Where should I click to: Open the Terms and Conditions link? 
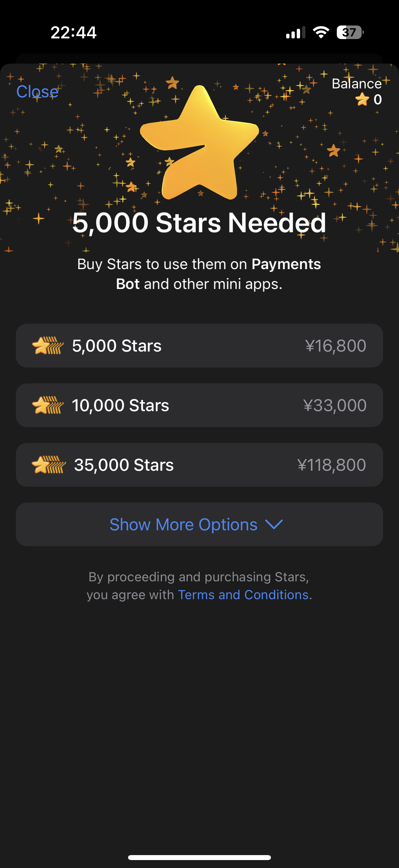(243, 595)
